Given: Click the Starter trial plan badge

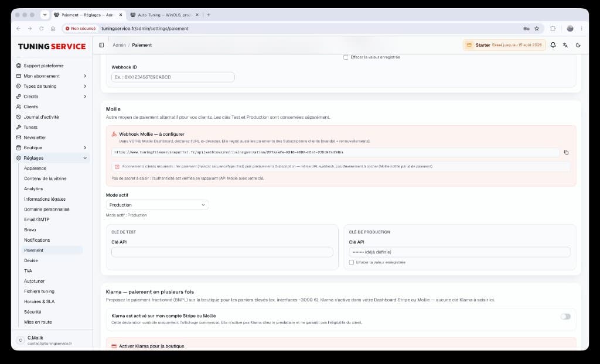Looking at the screenshot, I should 504,45.
